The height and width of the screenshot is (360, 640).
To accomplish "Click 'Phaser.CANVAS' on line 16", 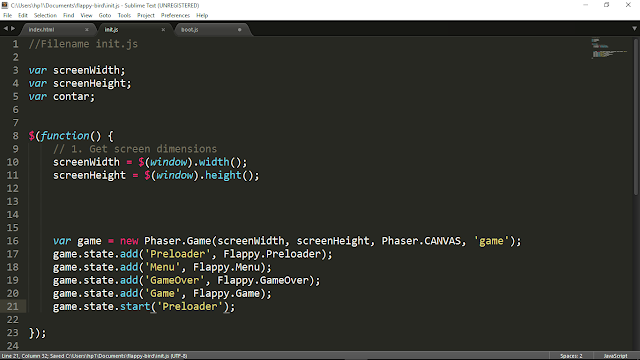I will coord(421,241).
